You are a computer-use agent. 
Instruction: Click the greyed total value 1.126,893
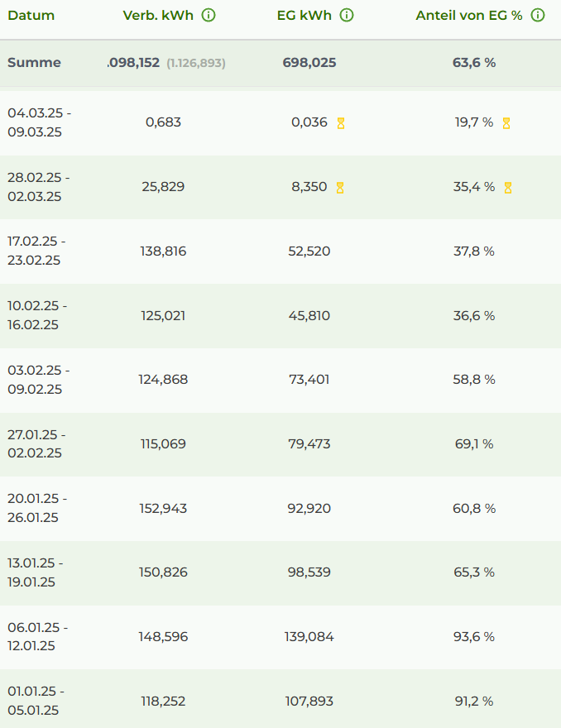(196, 63)
